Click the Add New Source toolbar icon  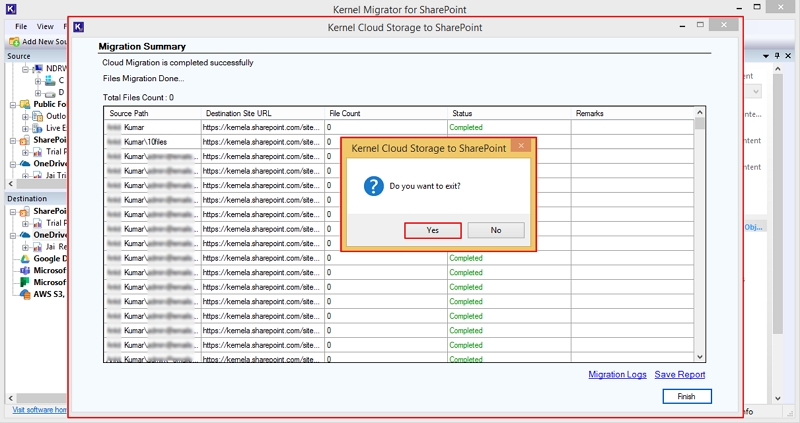14,41
